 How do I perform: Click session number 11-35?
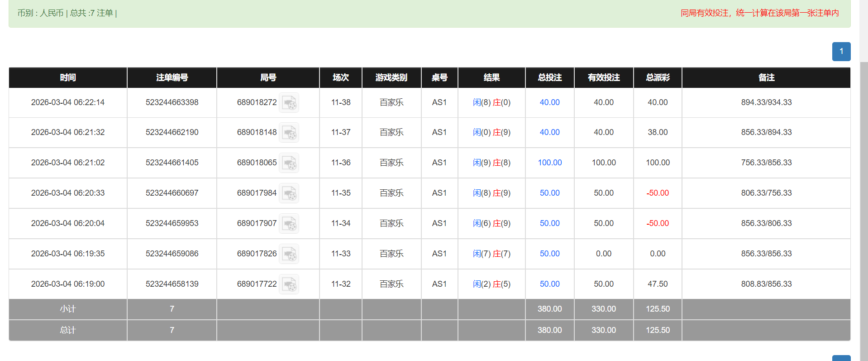(x=341, y=193)
